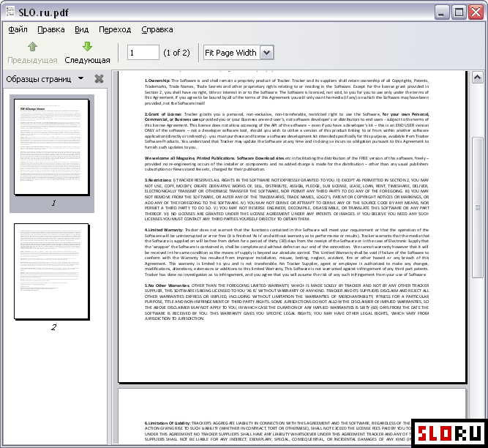
Task: Click the '3.Restrictions' heading text
Action: point(158,180)
